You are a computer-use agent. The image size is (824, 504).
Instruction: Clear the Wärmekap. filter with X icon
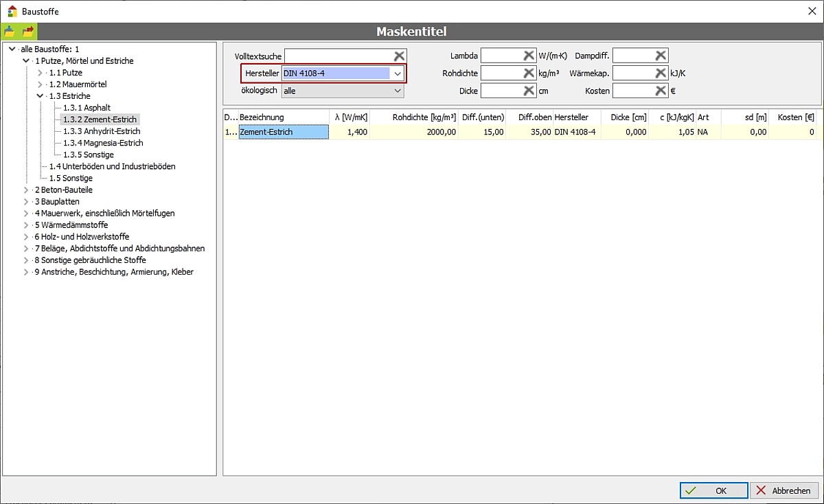click(x=660, y=73)
